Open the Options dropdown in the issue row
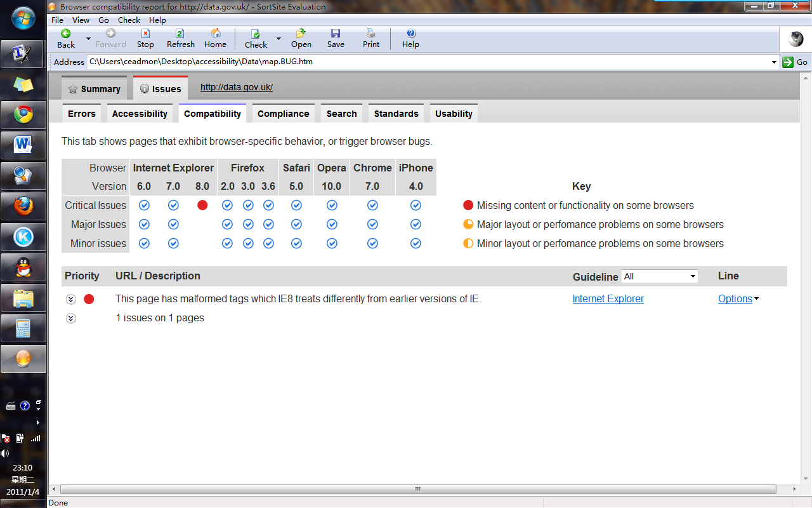Screen dimensions: 812x508 click(738, 298)
